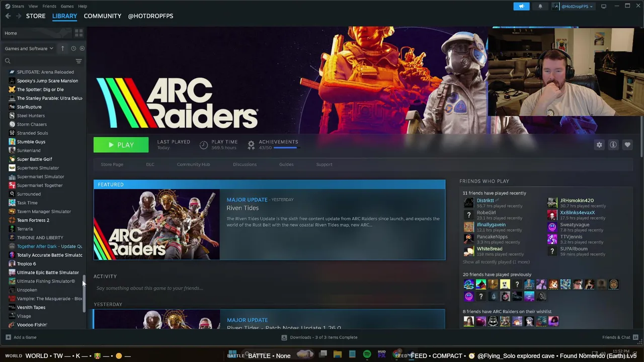Open the Riven Tides major update headline
Viewport: 644px width, 362px height.
coord(243,208)
